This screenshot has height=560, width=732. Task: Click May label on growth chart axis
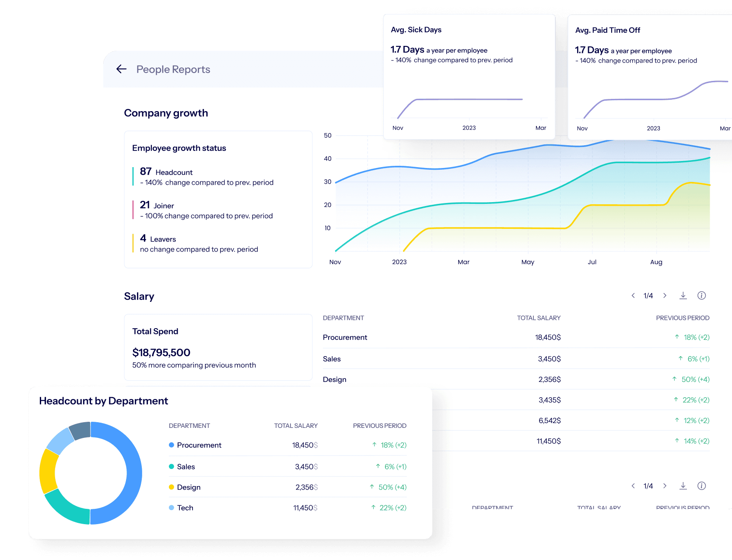[x=528, y=262]
